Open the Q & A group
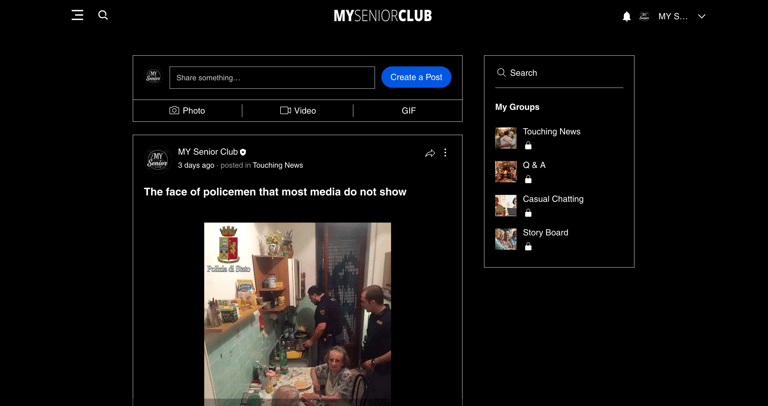Viewport: 768px width, 406px height. tap(534, 165)
